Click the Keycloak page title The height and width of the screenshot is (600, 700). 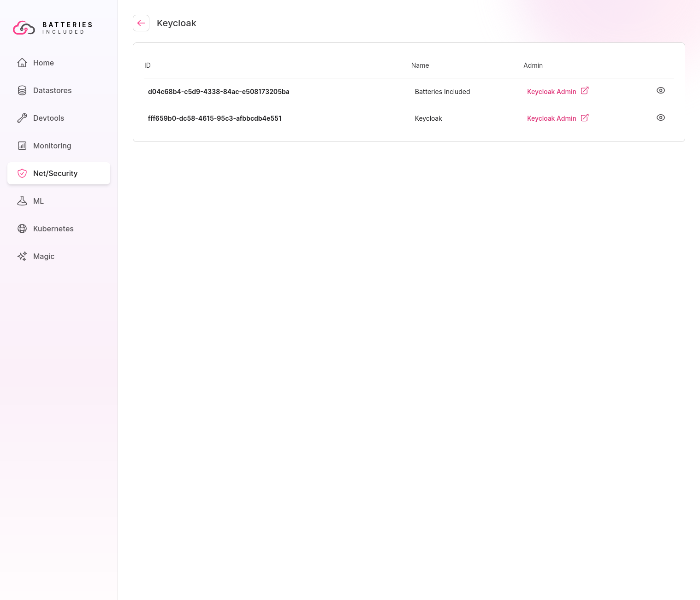pyautogui.click(x=177, y=23)
